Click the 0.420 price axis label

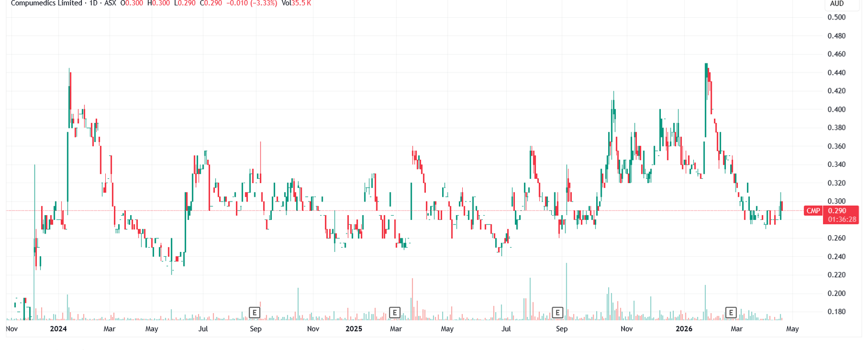[837, 91]
